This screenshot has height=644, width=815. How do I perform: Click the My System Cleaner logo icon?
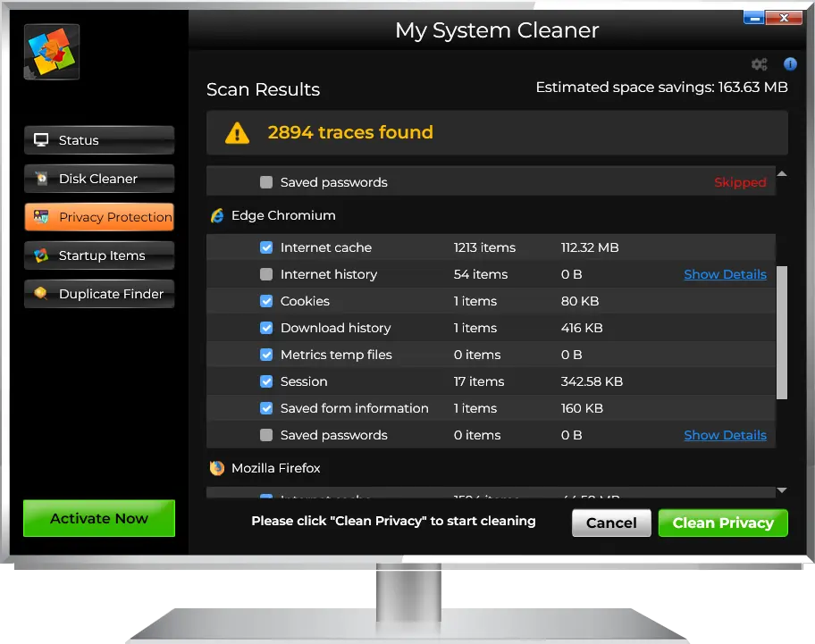[52, 52]
